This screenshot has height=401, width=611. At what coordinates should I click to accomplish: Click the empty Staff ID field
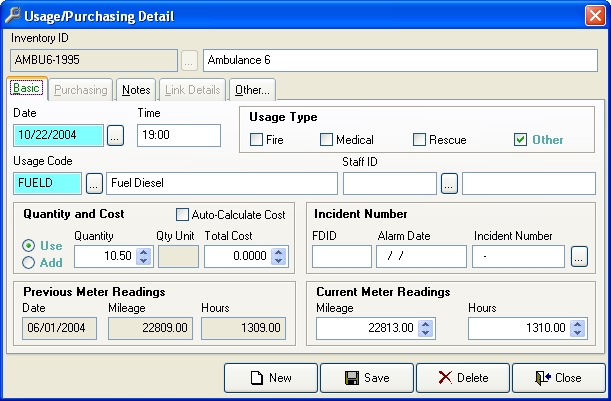[390, 184]
